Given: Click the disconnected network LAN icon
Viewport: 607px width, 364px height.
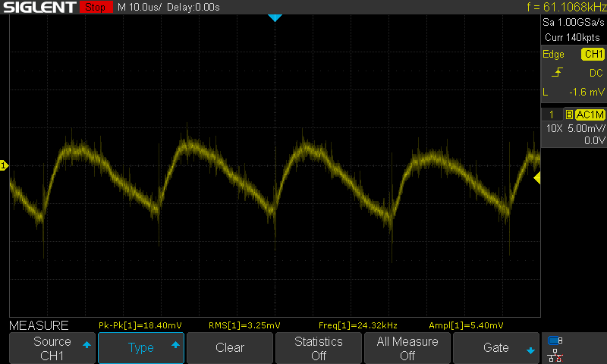Looking at the screenshot, I should (x=555, y=354).
